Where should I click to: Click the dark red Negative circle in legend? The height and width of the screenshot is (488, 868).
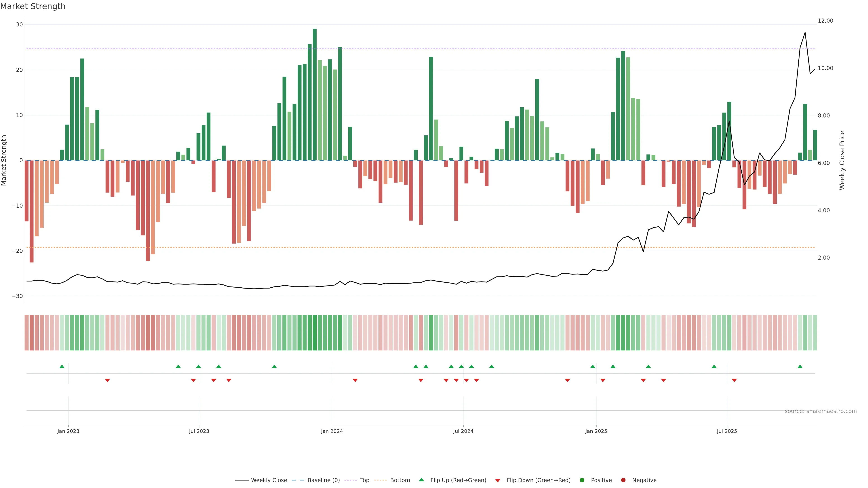(x=623, y=480)
